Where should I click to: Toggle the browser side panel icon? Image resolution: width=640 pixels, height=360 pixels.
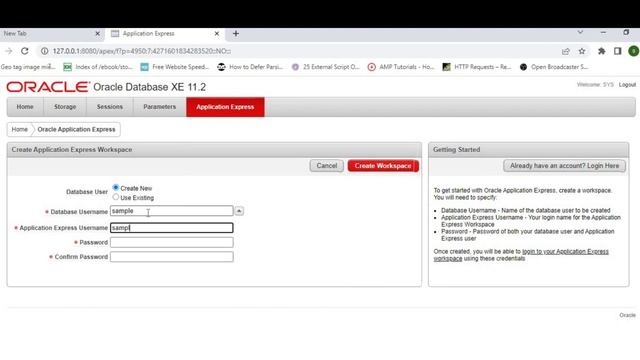click(617, 51)
